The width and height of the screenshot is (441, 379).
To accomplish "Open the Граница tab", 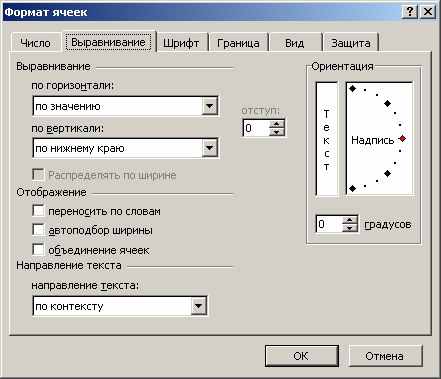I will click(238, 43).
